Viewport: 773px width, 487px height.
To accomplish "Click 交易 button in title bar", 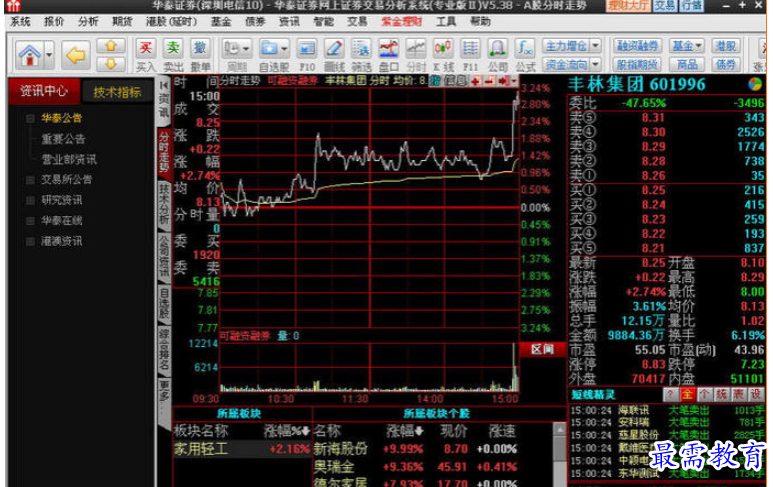I will click(x=665, y=5).
